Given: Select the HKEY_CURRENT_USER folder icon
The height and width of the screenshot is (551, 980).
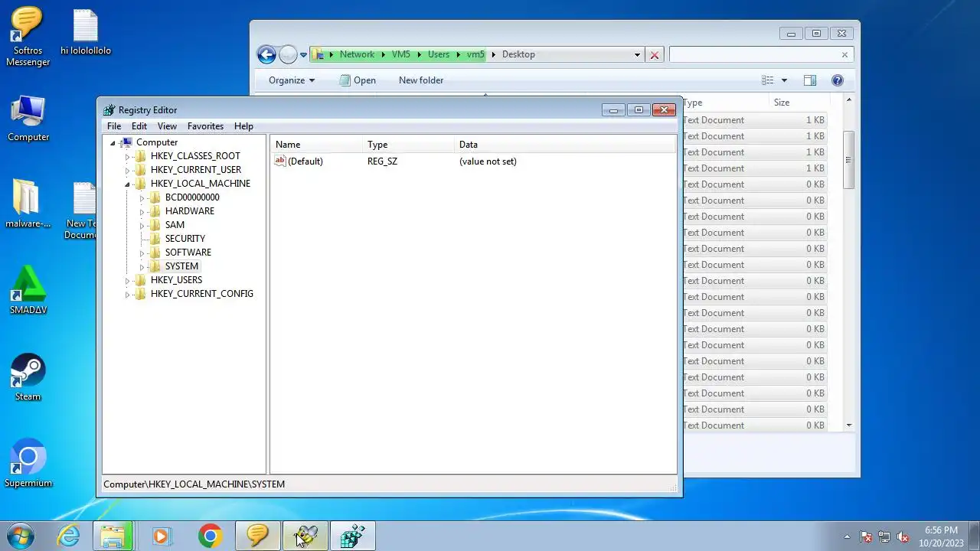Looking at the screenshot, I should click(x=140, y=170).
